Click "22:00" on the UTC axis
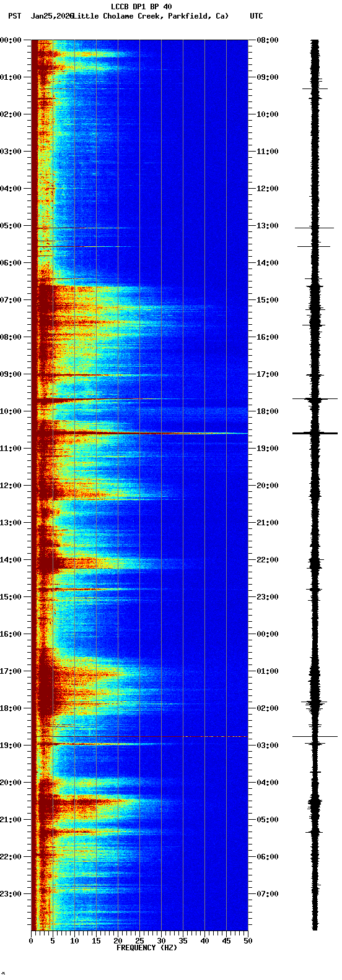 [268, 560]
